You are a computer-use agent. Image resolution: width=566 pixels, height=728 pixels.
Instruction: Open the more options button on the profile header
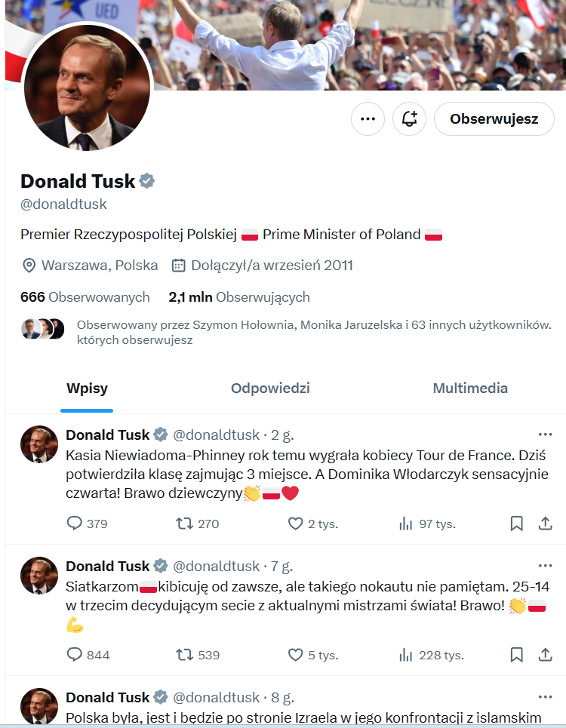pyautogui.click(x=368, y=119)
